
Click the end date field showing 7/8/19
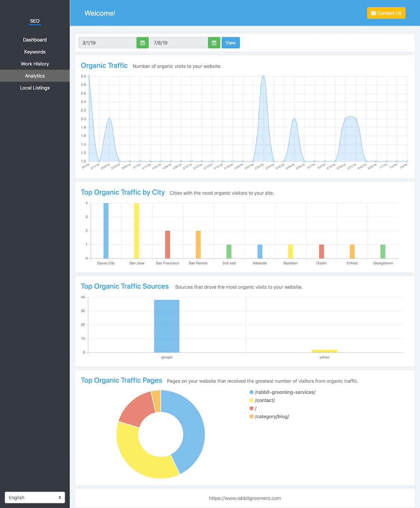[x=179, y=43]
